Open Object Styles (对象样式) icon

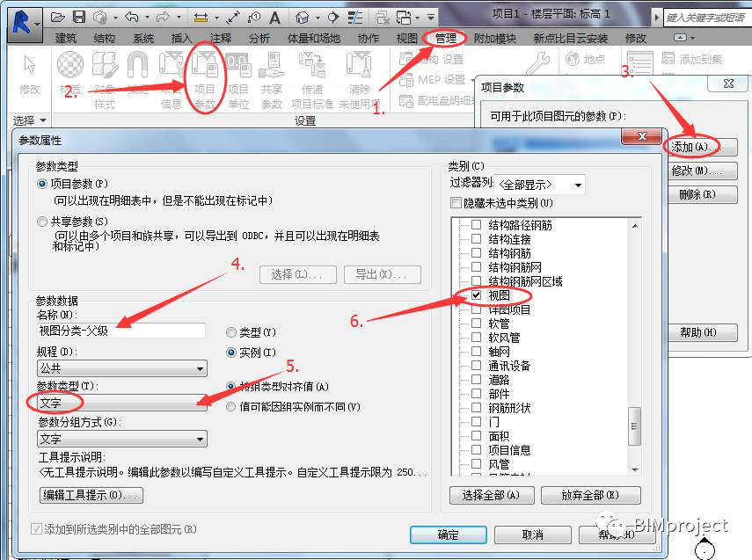pos(105,64)
